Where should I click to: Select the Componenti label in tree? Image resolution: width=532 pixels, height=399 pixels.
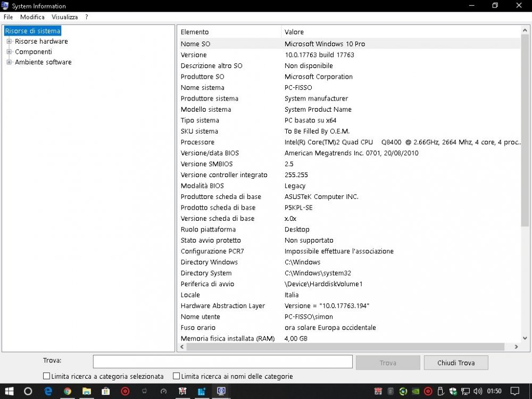34,52
